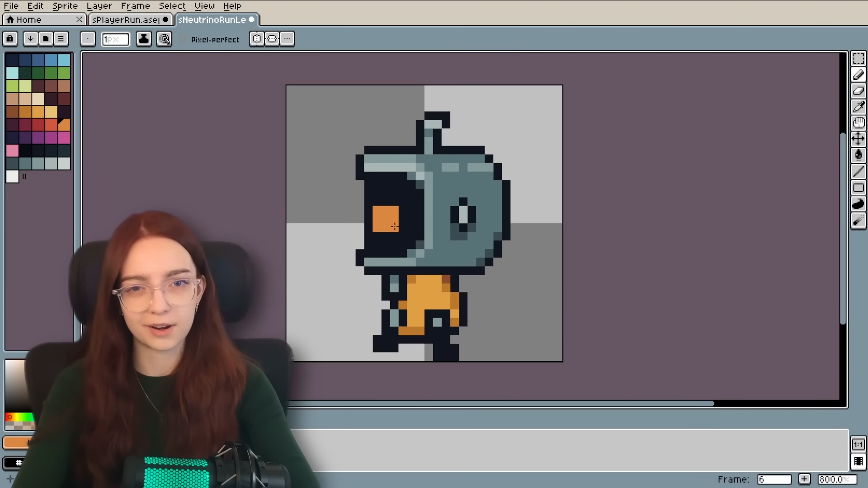Select the Eraser tool
This screenshot has width=868, height=488.
pos(858,91)
